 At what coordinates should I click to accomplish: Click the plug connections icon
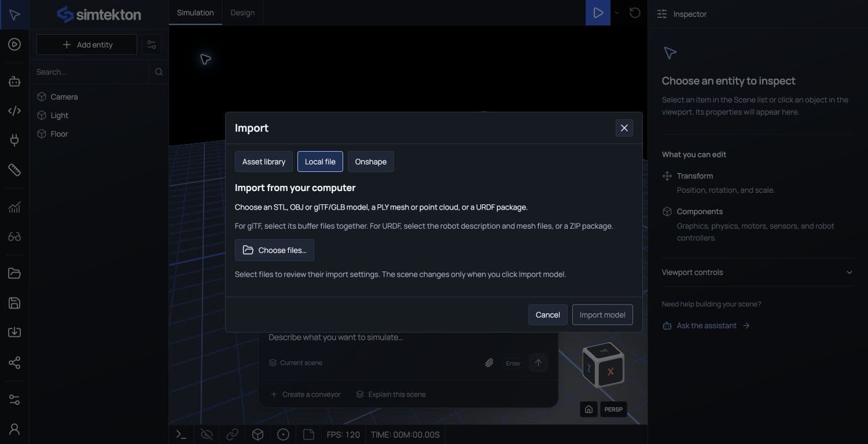(x=14, y=140)
